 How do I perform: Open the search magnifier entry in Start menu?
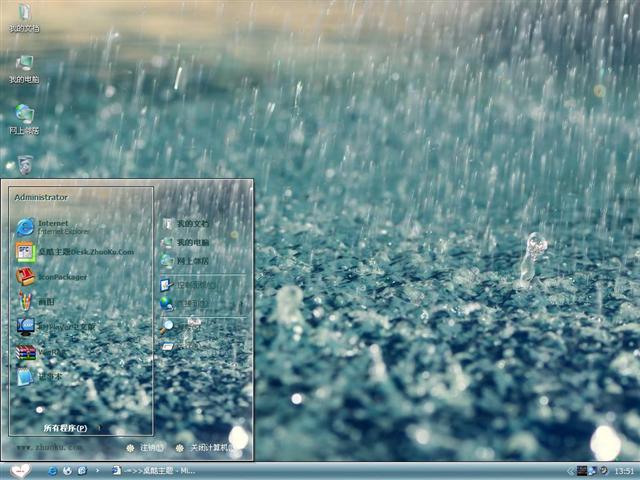point(180,327)
